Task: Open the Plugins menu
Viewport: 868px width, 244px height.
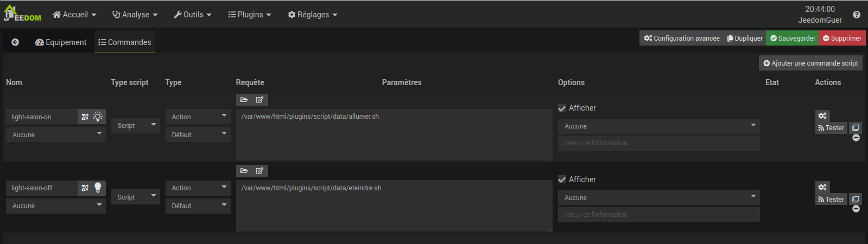Action: click(x=249, y=15)
